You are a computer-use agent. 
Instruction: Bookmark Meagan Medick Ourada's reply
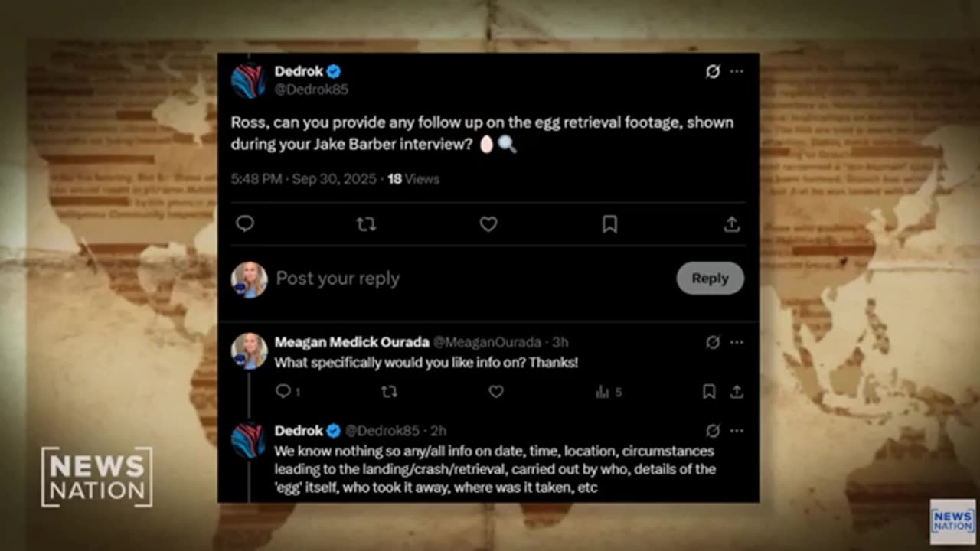tap(709, 392)
